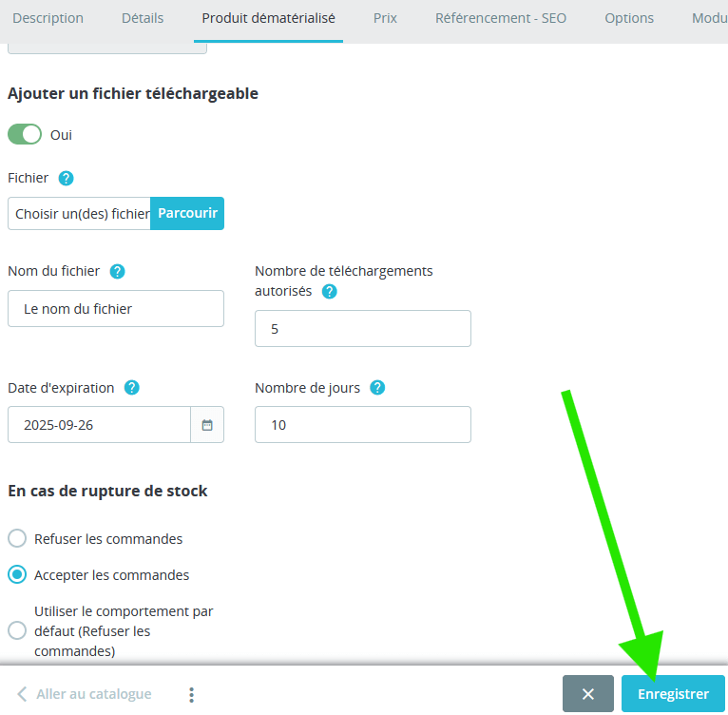Click help icon next to Date d'expiration

point(132,388)
